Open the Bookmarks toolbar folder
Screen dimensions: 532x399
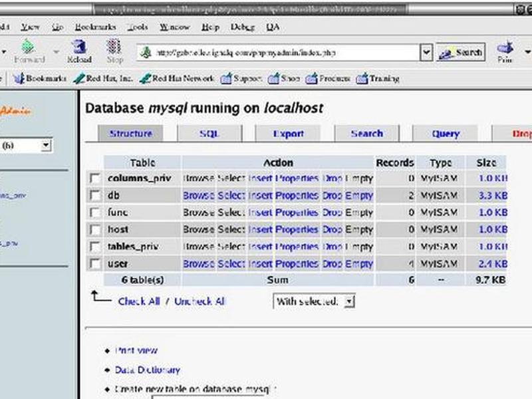(x=40, y=78)
